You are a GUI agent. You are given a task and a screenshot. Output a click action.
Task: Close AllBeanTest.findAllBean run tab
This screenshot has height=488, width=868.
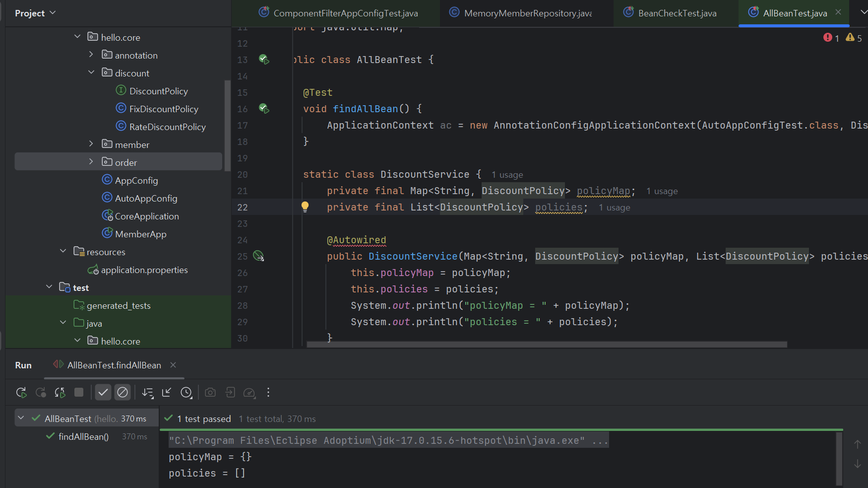[173, 365]
